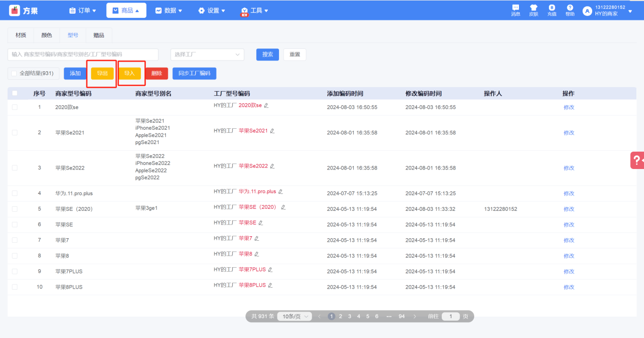The image size is (644, 338).
Task: Go to page 94 in pagination
Action: tap(402, 317)
